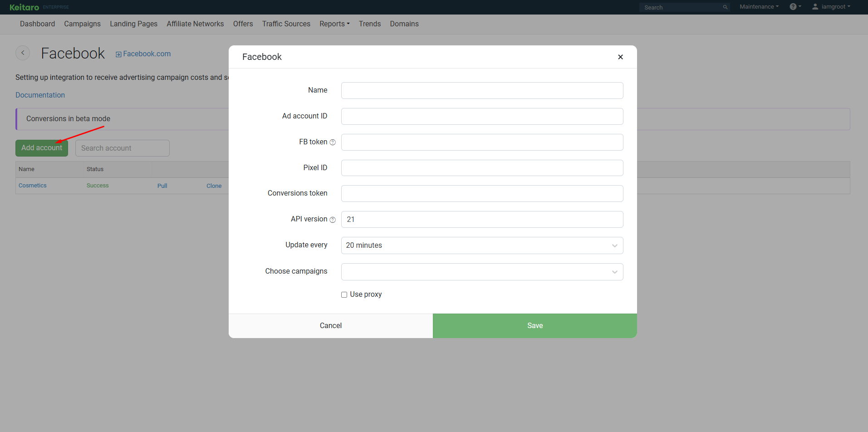The image size is (868, 432).
Task: Open the Trends page
Action: coord(369,24)
